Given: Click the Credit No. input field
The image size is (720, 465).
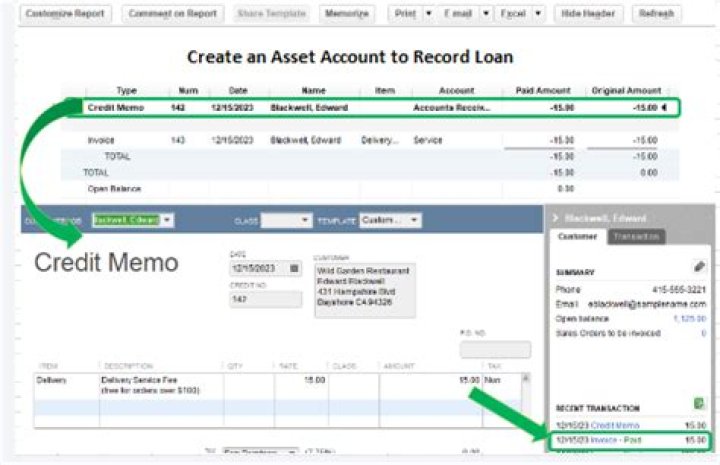Looking at the screenshot, I should click(264, 298).
